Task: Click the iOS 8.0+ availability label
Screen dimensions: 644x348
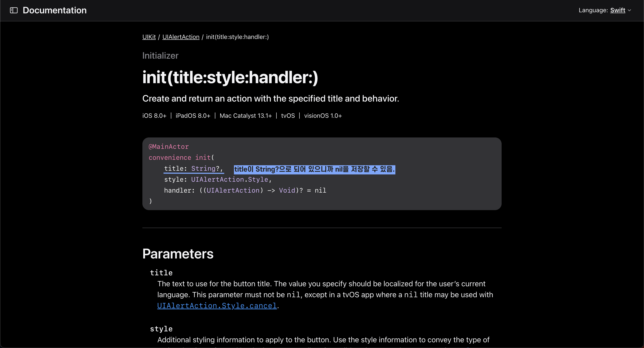Action: (154, 116)
